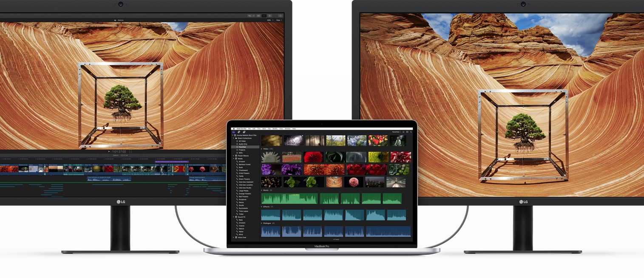The image size is (644, 278).
Task: Collapse the Effects group in browser
Action: [x=261, y=207]
